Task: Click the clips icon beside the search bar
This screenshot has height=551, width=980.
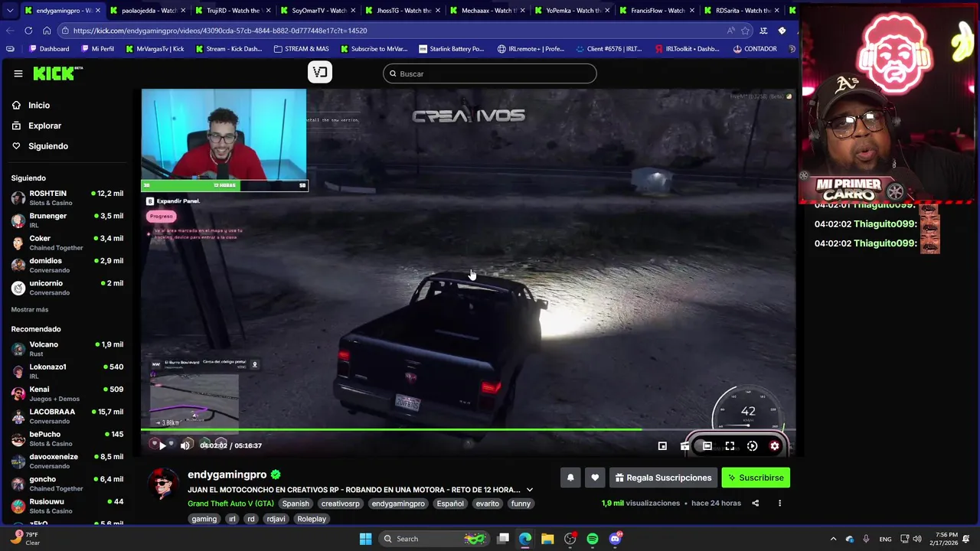Action: [x=320, y=72]
